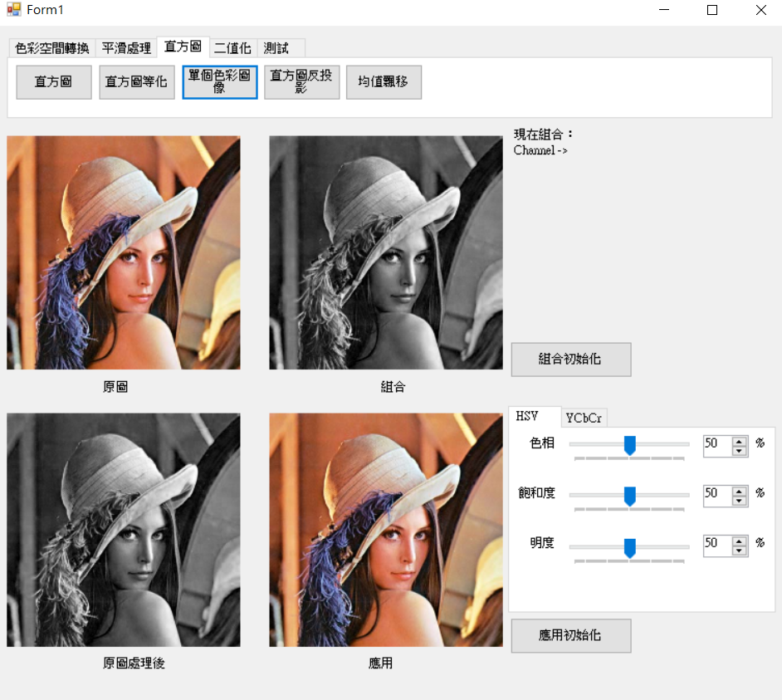
Task: Click the 原圖處理後 caption label
Action: 134,663
